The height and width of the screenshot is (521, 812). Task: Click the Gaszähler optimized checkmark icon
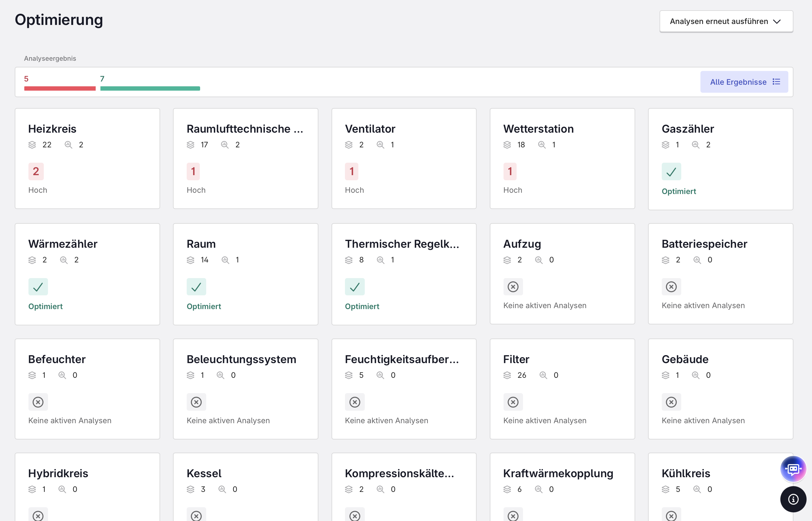671,172
